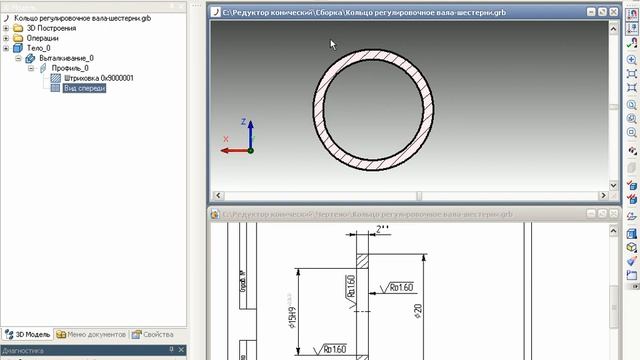Click the ø20 dimension in drawing
Screen dimensions: 640x360
418,311
